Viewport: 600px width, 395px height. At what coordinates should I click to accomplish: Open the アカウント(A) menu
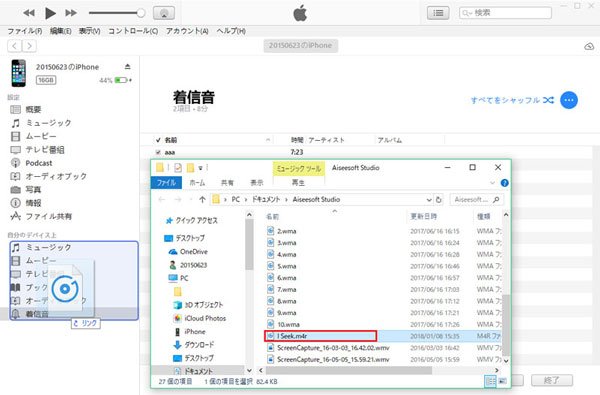[x=187, y=31]
